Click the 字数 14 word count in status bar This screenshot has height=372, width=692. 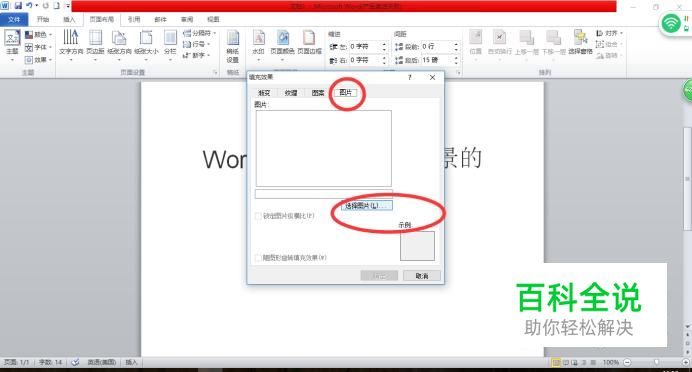[x=50, y=362]
